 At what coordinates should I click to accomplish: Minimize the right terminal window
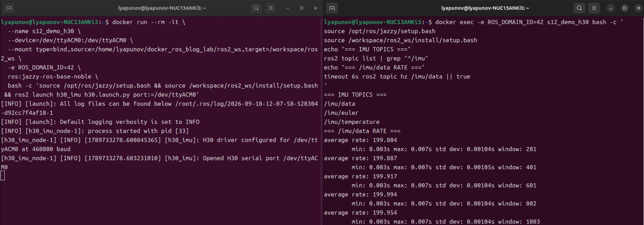pyautogui.click(x=611, y=8)
